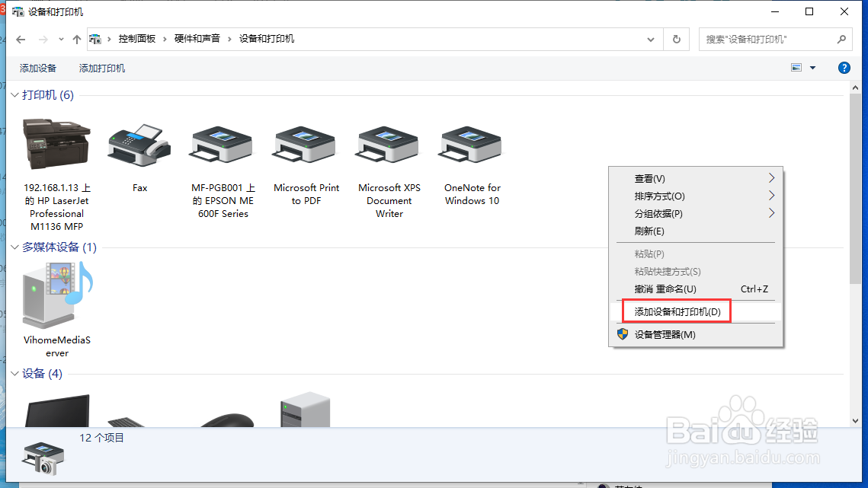The image size is (868, 488).
Task: Expand the 分组依据(P) submenu
Action: click(x=695, y=214)
